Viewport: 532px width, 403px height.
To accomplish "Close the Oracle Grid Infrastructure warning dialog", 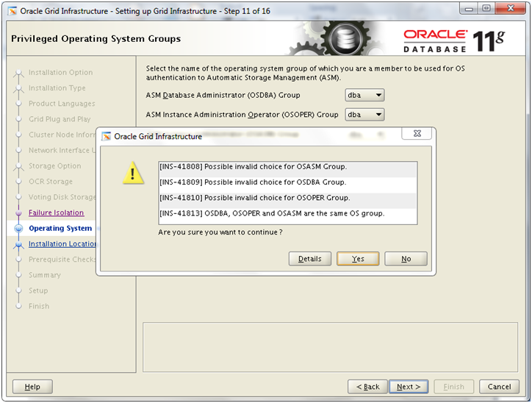I will (417, 133).
